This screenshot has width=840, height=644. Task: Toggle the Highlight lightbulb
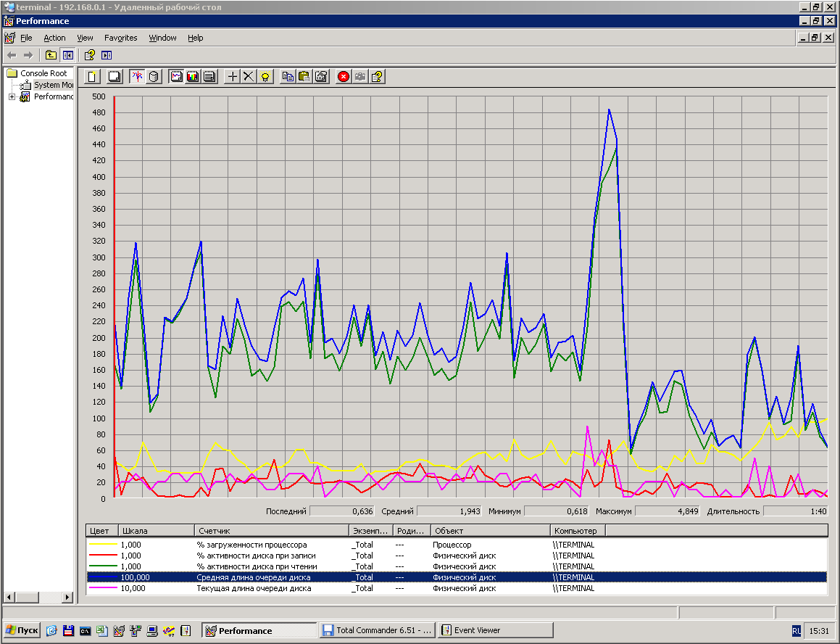265,76
